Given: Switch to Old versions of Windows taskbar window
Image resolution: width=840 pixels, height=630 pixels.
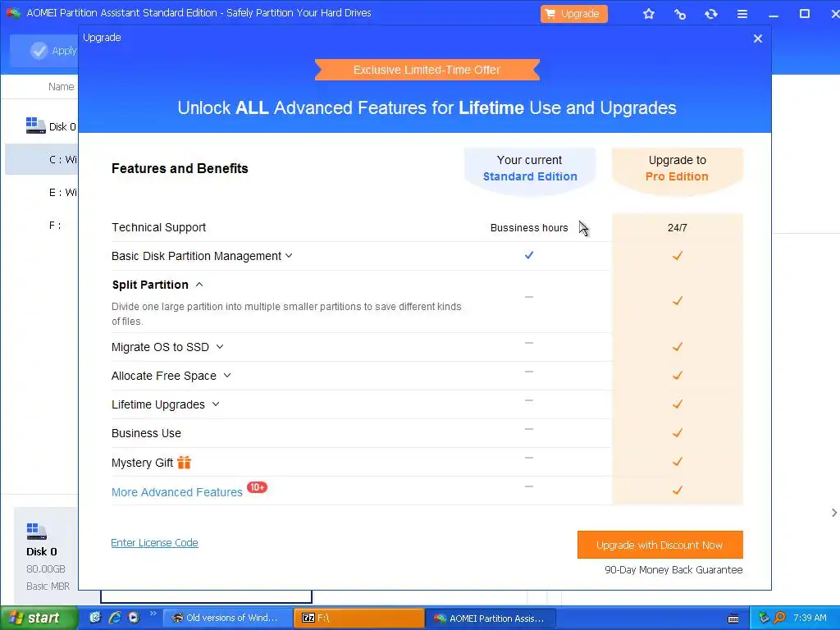Looking at the screenshot, I should pos(227,618).
